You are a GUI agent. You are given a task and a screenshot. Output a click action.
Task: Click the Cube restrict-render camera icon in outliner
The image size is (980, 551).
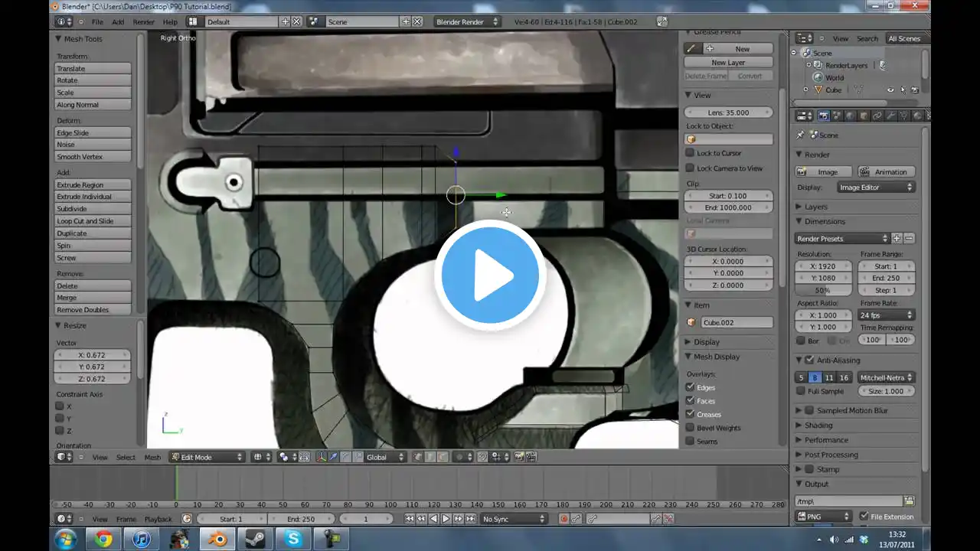[x=915, y=90]
